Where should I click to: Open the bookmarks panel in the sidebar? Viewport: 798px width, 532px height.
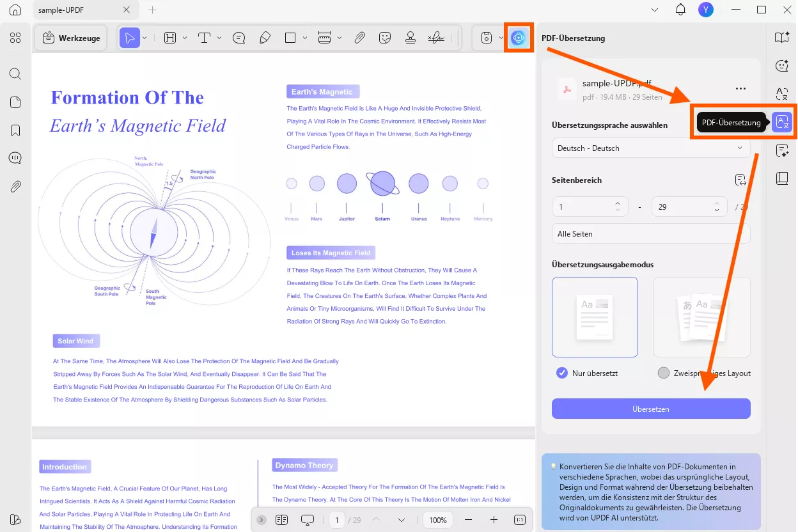15,130
